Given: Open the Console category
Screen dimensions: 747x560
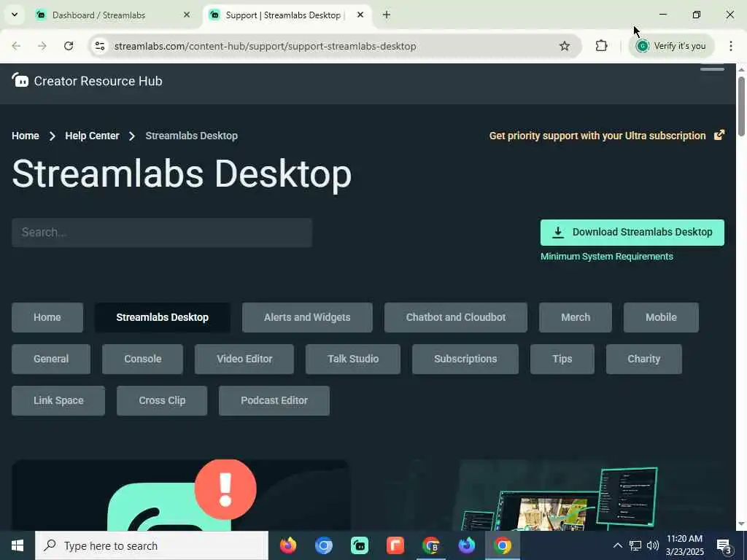Looking at the screenshot, I should point(142,359).
